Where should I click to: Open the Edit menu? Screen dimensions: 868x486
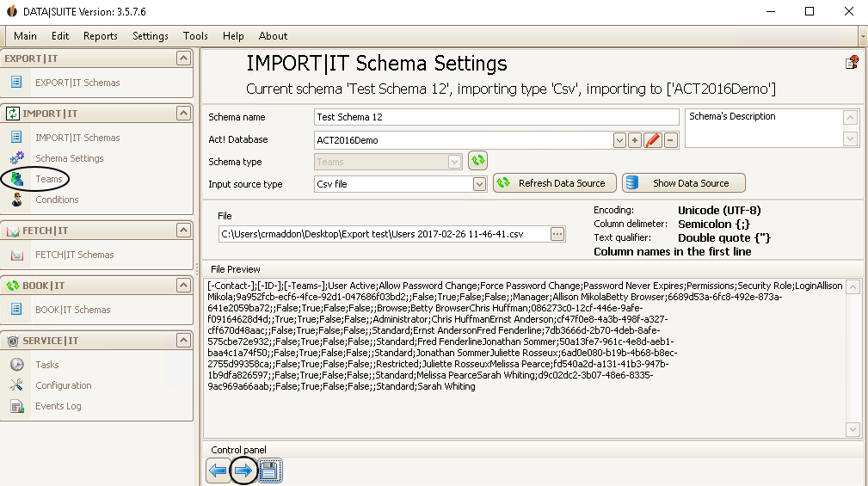click(x=60, y=36)
